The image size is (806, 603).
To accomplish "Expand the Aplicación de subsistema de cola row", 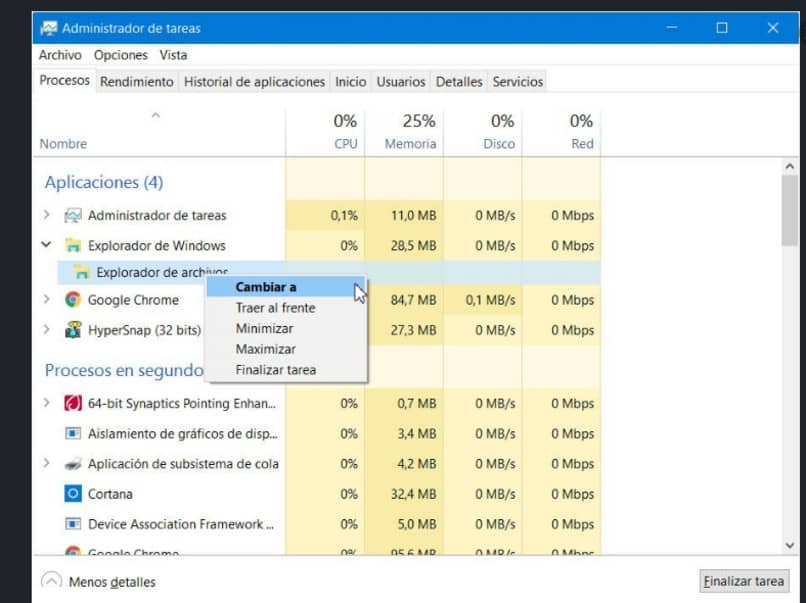I will click(46, 463).
